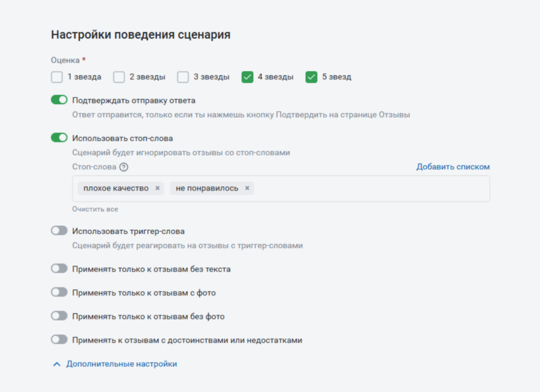
Task: Click the chevron next to Дополнительные настройки
Action: (56, 364)
